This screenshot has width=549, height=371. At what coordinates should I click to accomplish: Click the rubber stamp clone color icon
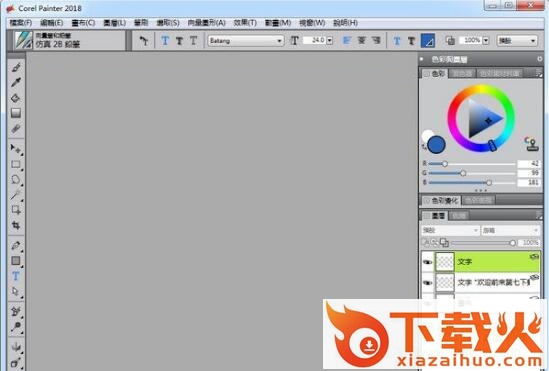click(x=531, y=144)
